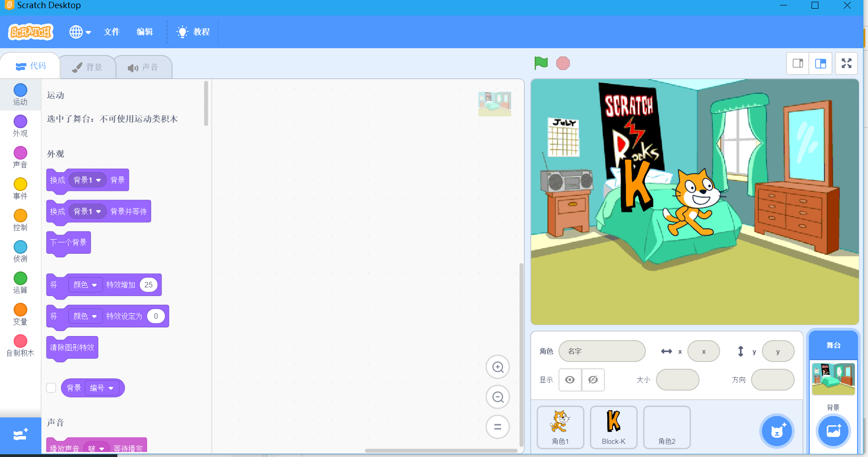Click the y position field
The height and width of the screenshot is (457, 868).
coord(778,351)
